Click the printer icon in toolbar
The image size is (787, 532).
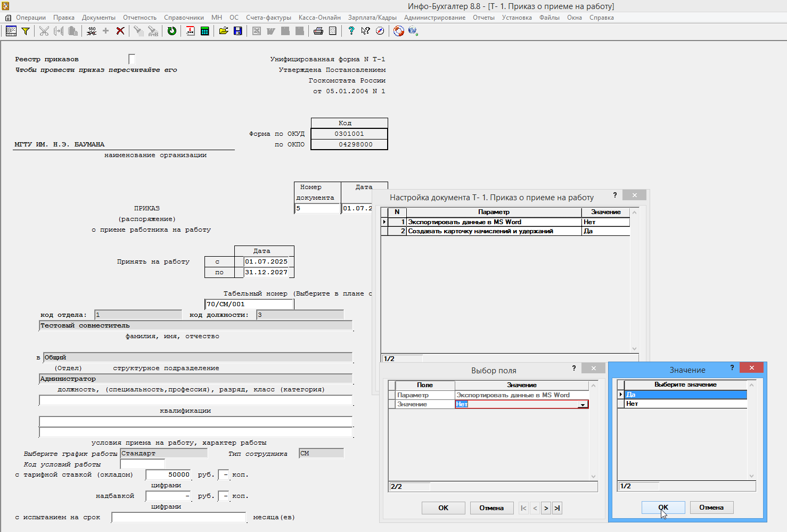coord(318,31)
